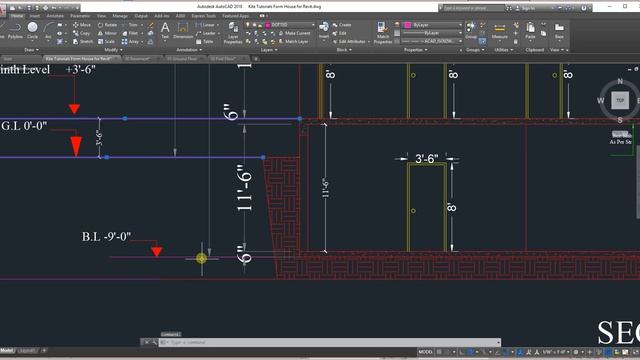Activate the Rotate tool
Screen dimensions: 640x360
[x=107, y=25]
